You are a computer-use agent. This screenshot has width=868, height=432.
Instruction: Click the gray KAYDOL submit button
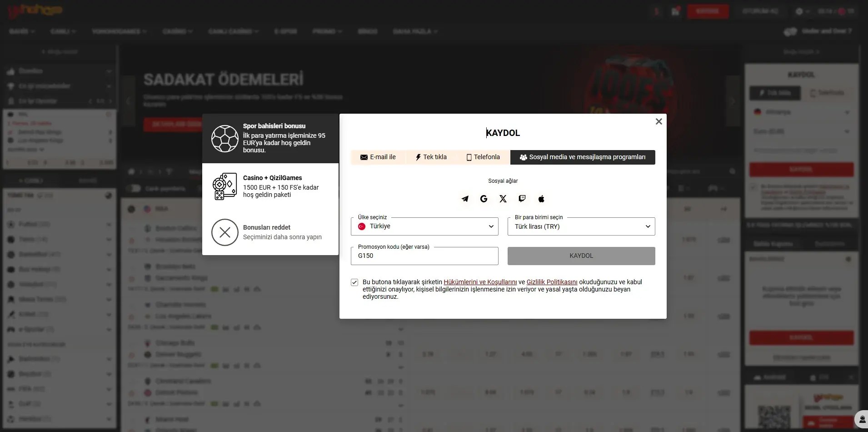click(x=581, y=256)
